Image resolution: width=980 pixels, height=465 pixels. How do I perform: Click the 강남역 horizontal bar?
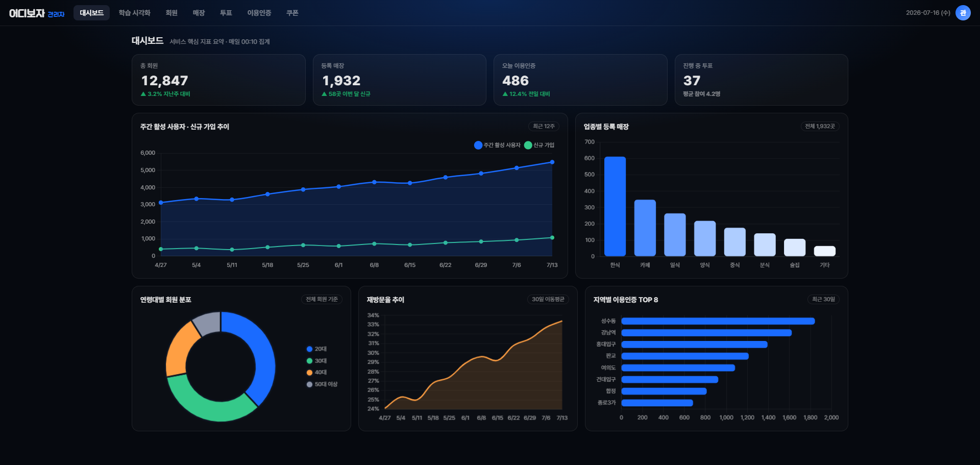pyautogui.click(x=706, y=333)
